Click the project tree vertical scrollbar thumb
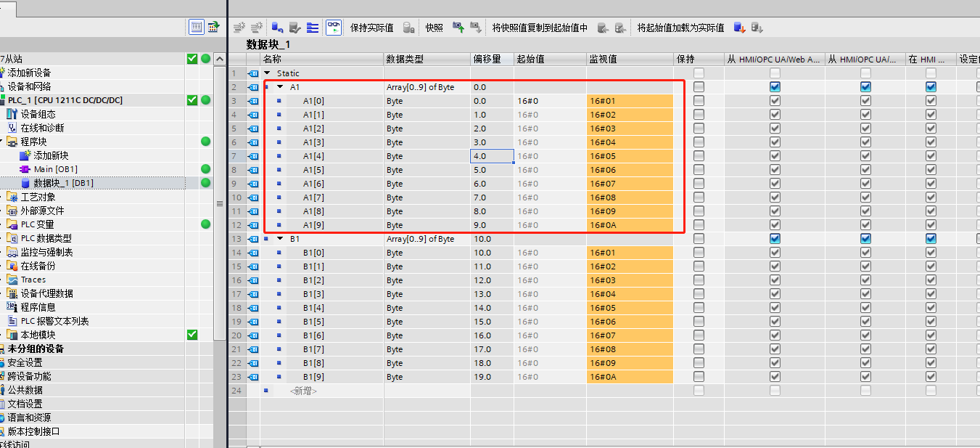The image size is (980, 448). pyautogui.click(x=220, y=203)
